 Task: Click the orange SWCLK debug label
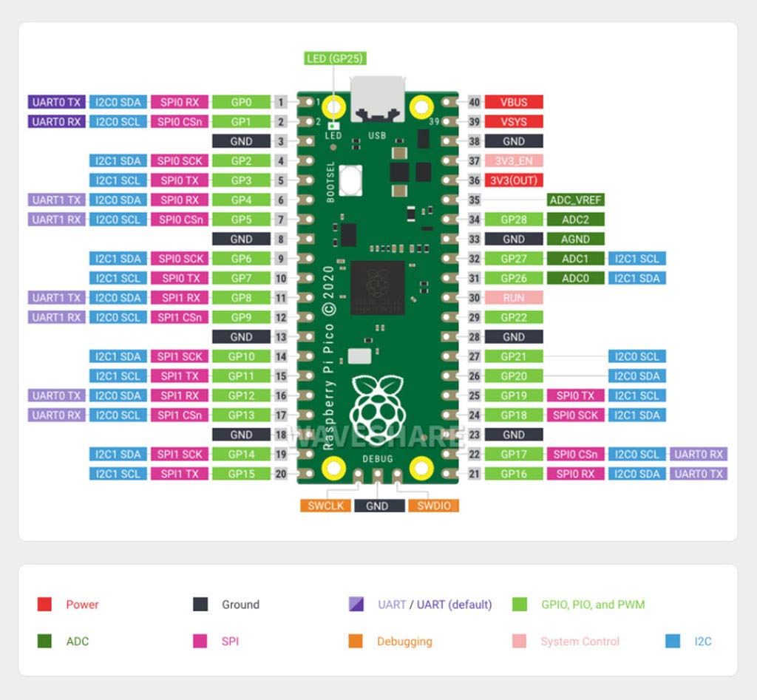[x=325, y=506]
